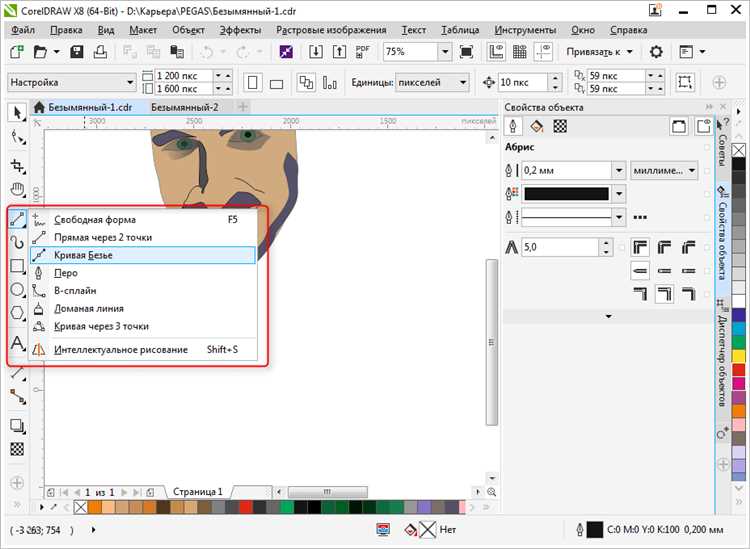Click the nudge distance 10 пкс field

coord(523,83)
